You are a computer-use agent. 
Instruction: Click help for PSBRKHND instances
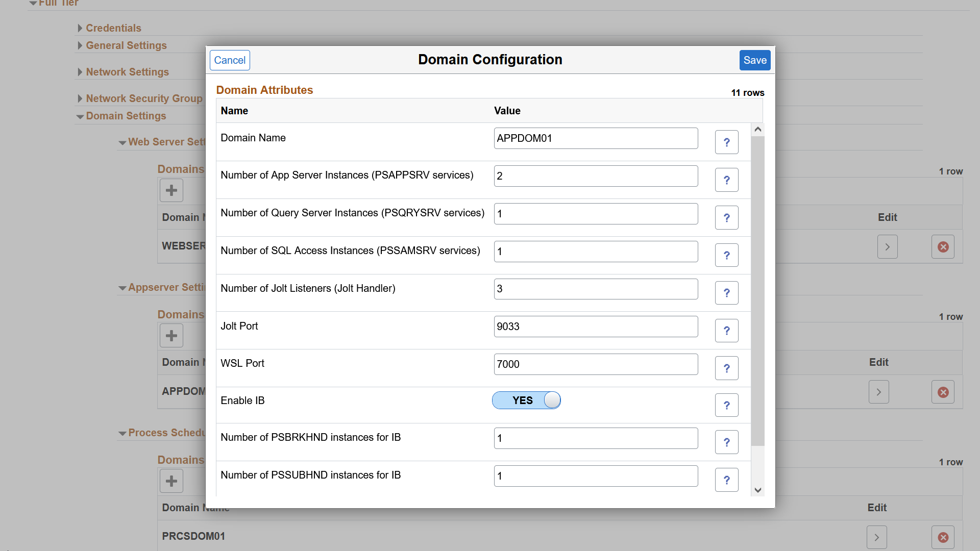(x=726, y=442)
